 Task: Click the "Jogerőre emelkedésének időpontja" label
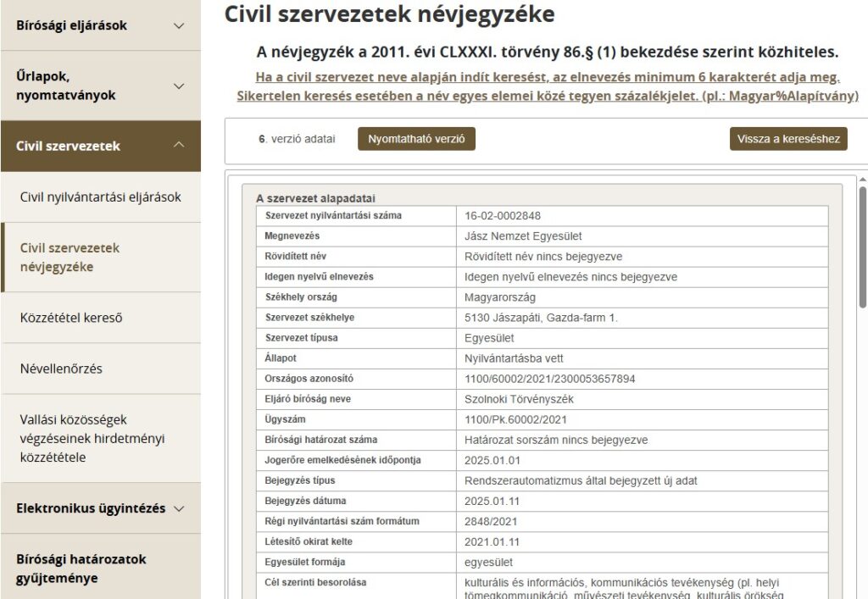342,460
